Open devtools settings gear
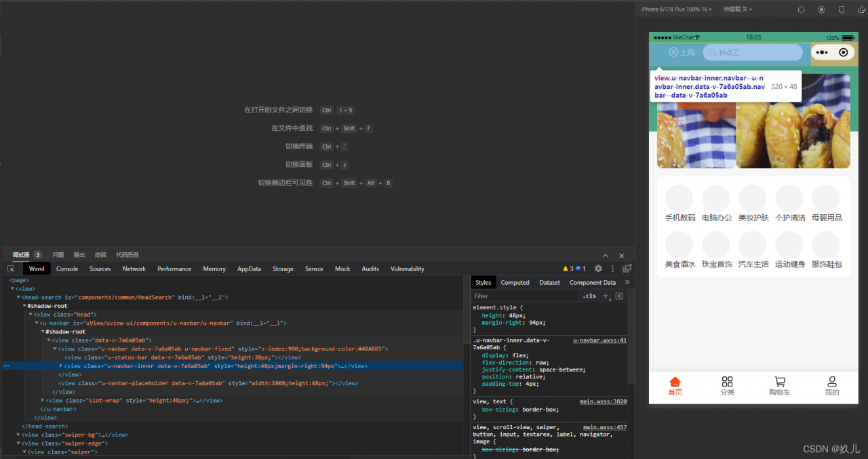 click(598, 269)
